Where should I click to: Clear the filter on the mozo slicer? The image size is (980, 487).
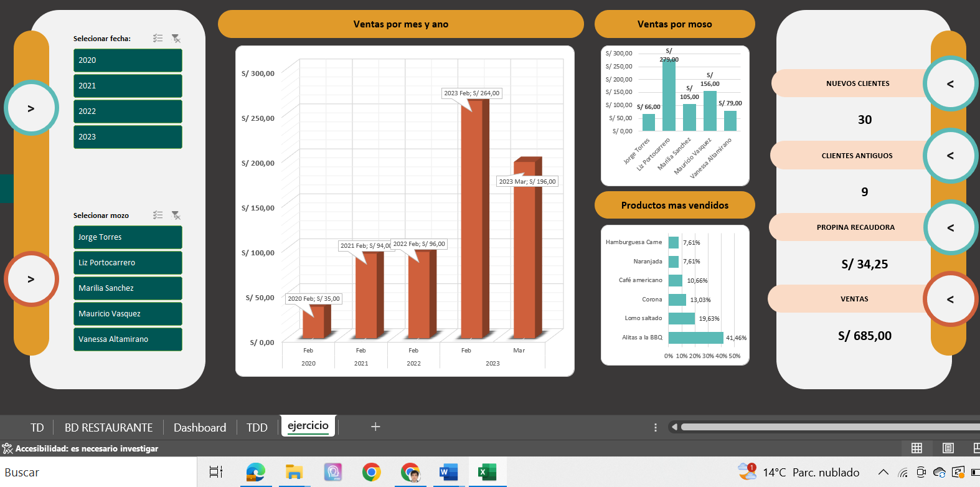click(176, 215)
